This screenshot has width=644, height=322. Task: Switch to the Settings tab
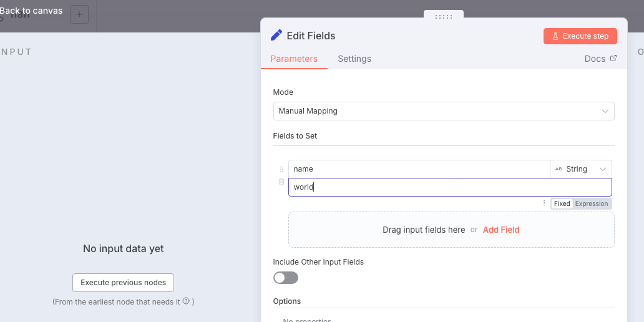tap(354, 59)
